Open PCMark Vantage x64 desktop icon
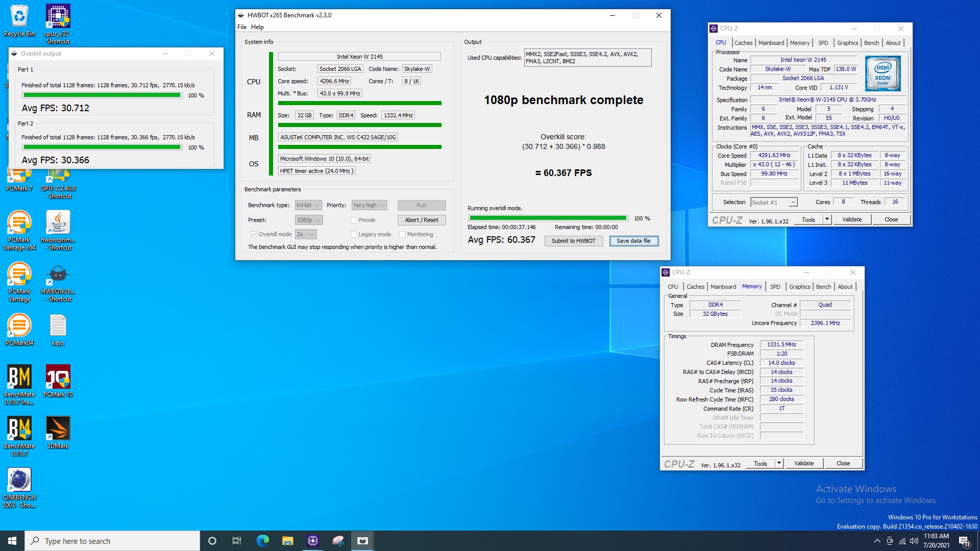Image resolution: width=980 pixels, height=551 pixels. pos(19,230)
